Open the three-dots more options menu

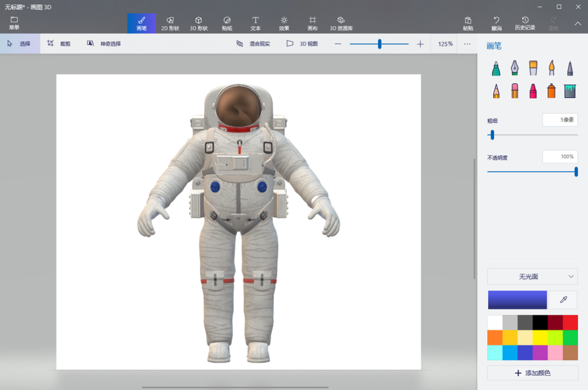click(467, 44)
